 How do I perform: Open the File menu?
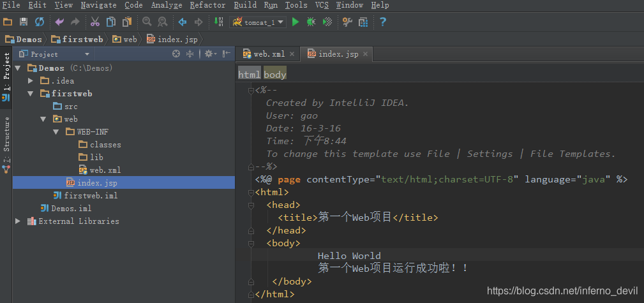[x=11, y=5]
